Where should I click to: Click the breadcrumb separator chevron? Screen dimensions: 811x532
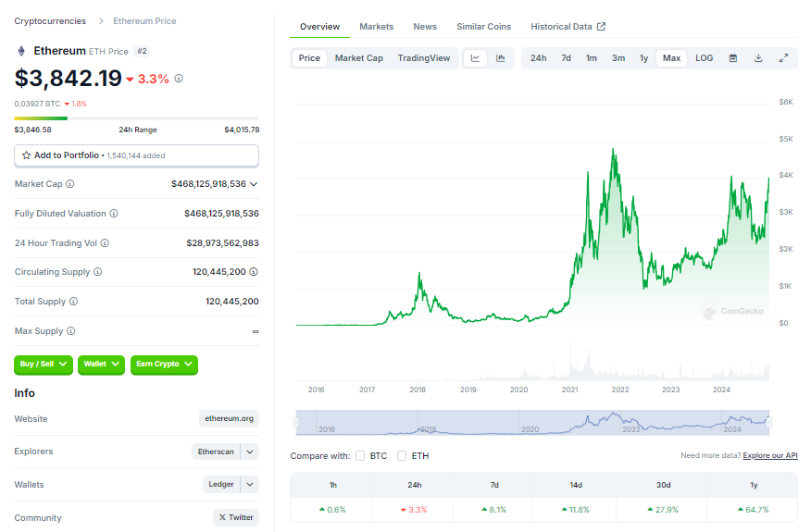[101, 20]
